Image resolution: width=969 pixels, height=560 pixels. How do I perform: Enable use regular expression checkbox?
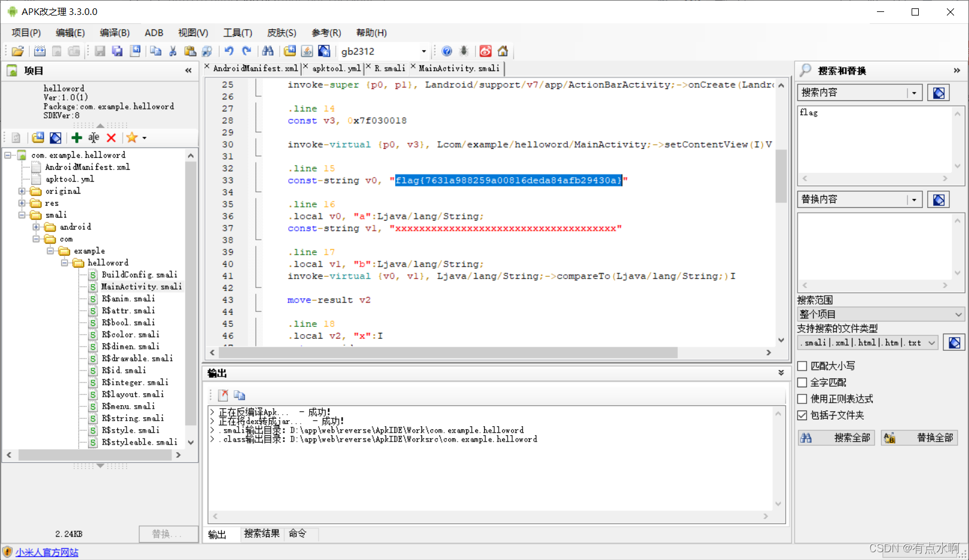(x=802, y=399)
